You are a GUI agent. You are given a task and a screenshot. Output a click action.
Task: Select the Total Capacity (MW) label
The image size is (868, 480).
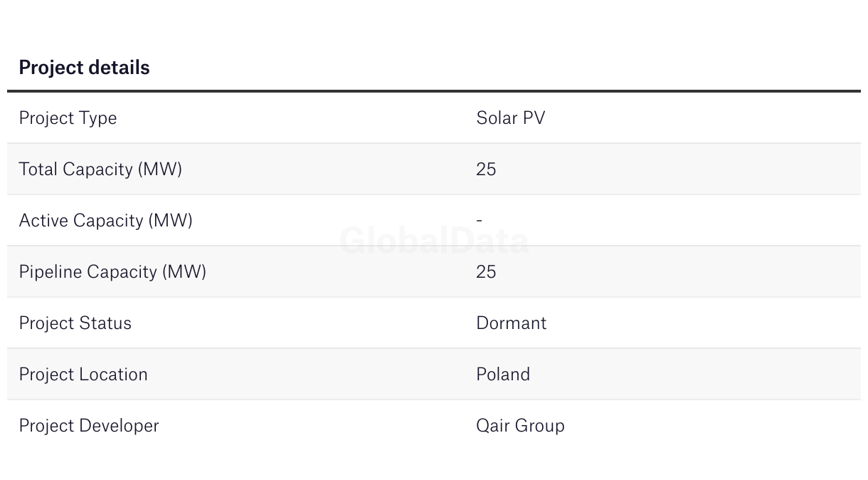[x=100, y=169]
